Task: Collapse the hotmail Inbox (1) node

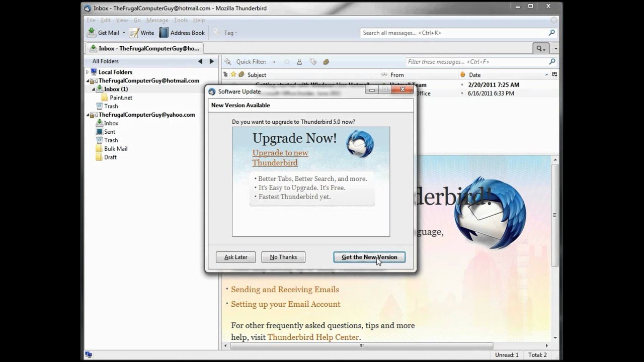Action: click(93, 89)
